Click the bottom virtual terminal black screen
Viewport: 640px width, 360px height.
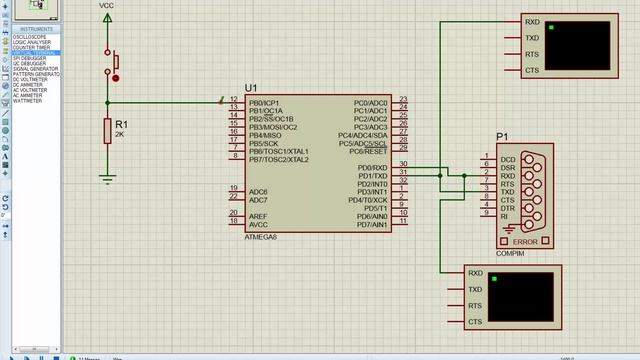coord(521,297)
